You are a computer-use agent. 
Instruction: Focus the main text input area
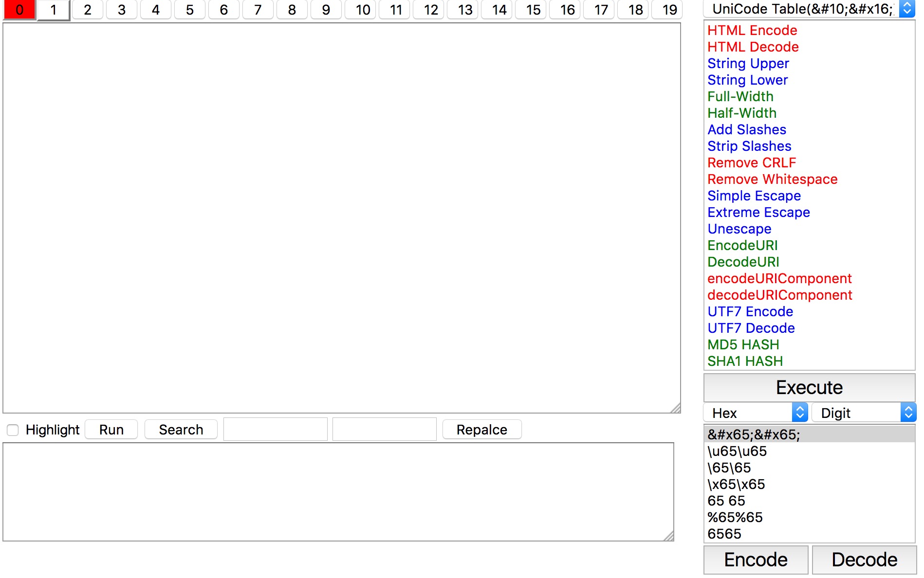tap(342, 218)
